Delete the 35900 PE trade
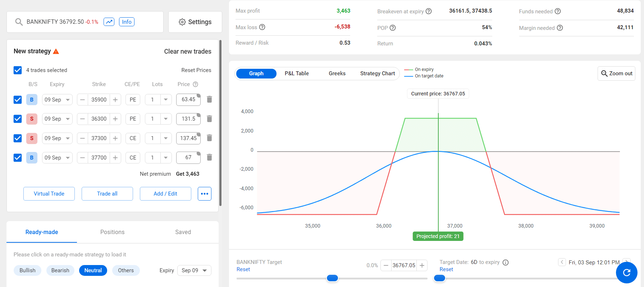This screenshot has width=644, height=287. tap(210, 99)
